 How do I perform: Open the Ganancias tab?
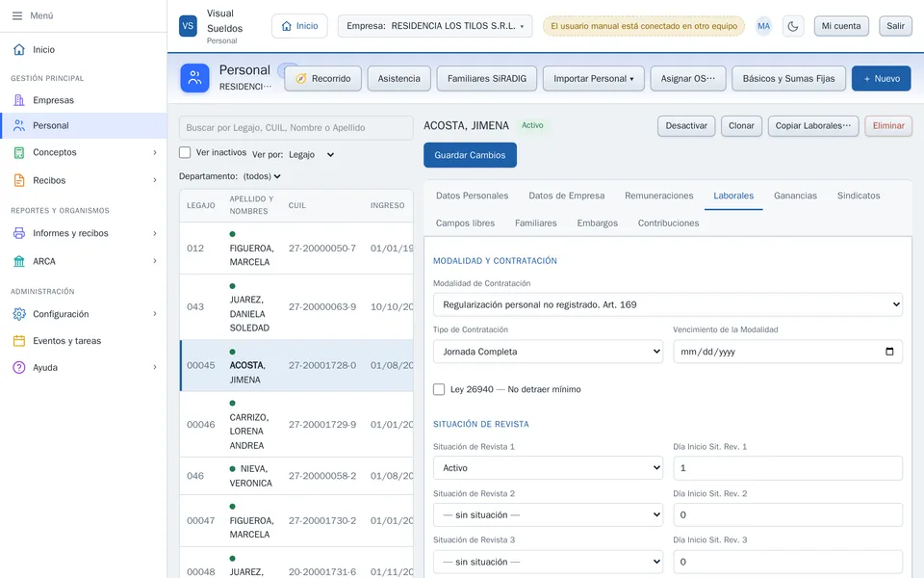[x=796, y=196]
